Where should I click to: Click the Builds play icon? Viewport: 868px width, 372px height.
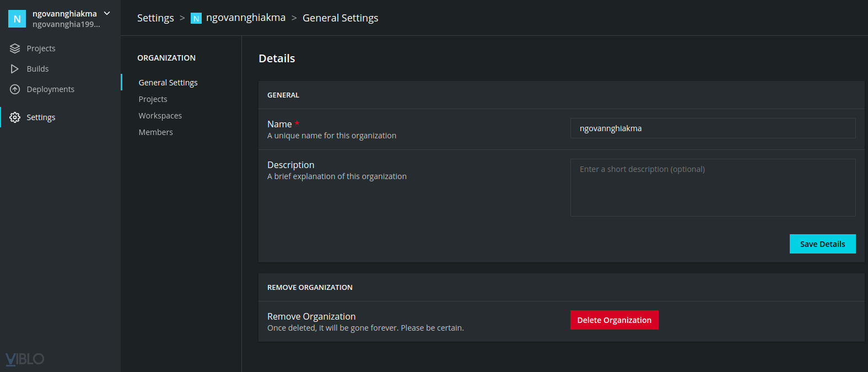(x=15, y=69)
